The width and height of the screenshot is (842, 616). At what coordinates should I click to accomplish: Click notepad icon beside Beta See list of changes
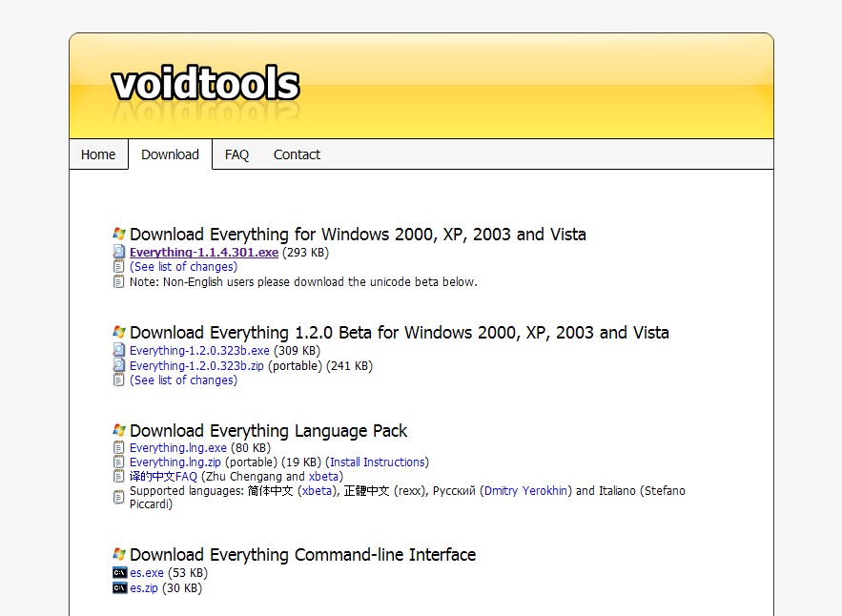118,380
